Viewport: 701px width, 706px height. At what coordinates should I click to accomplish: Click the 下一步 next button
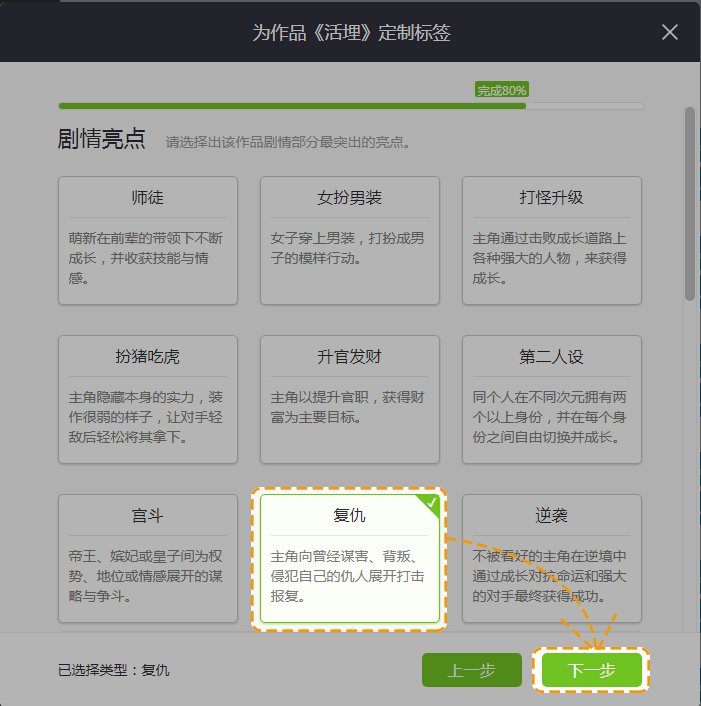pos(591,670)
